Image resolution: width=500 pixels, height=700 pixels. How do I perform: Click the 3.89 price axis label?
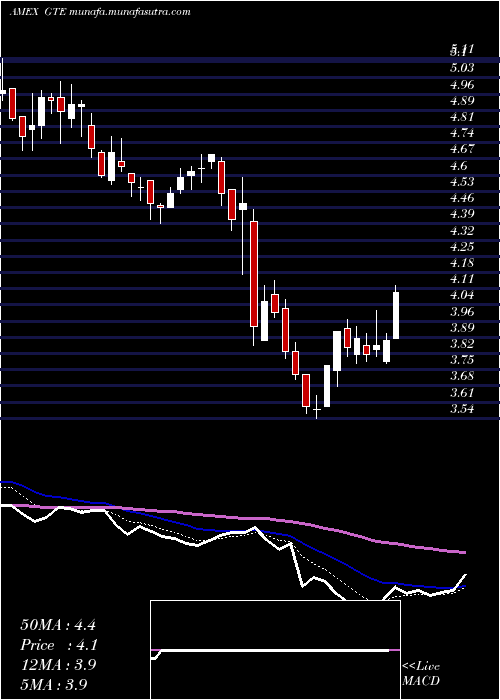462,327
